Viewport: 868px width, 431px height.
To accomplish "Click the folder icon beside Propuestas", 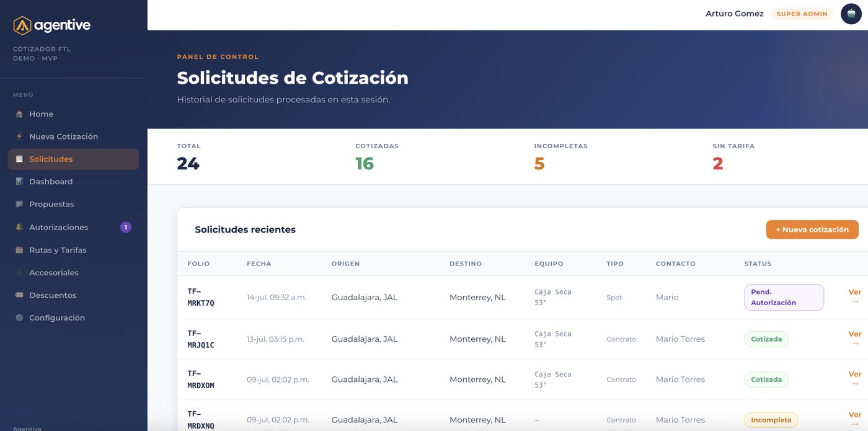I will 19,204.
